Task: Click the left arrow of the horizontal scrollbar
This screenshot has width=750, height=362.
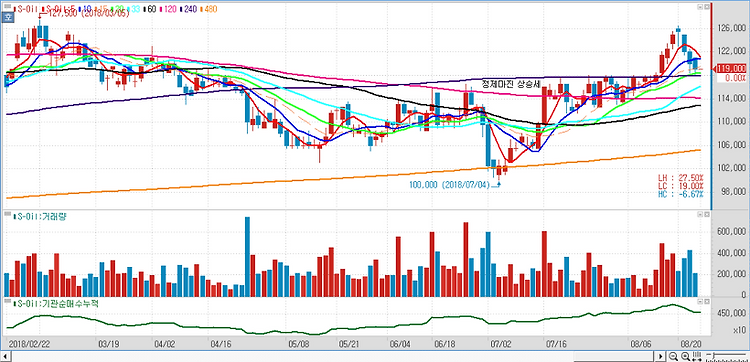Action: [x=5, y=356]
